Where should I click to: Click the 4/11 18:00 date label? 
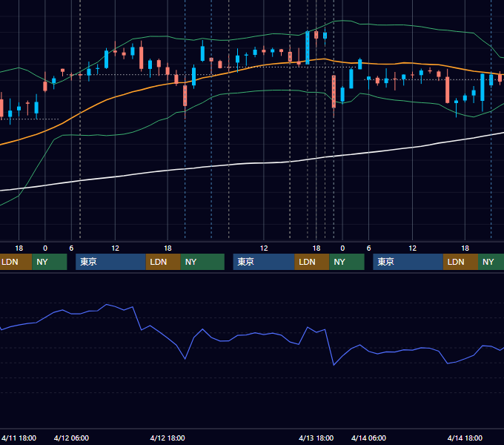[x=19, y=438]
